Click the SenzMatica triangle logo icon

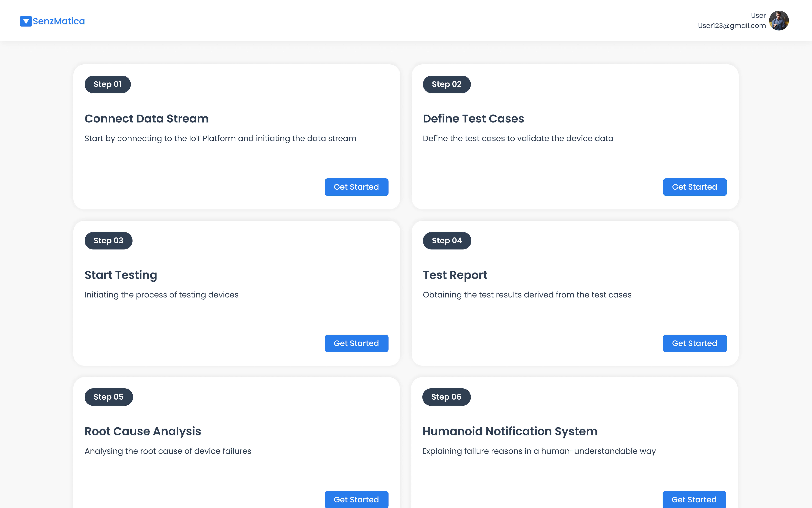pos(26,21)
